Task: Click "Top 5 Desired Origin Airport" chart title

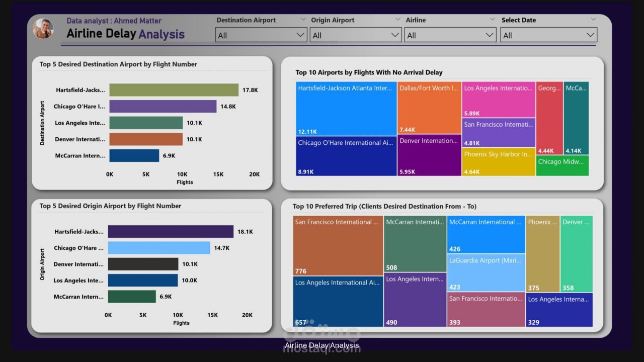Action: (x=110, y=206)
